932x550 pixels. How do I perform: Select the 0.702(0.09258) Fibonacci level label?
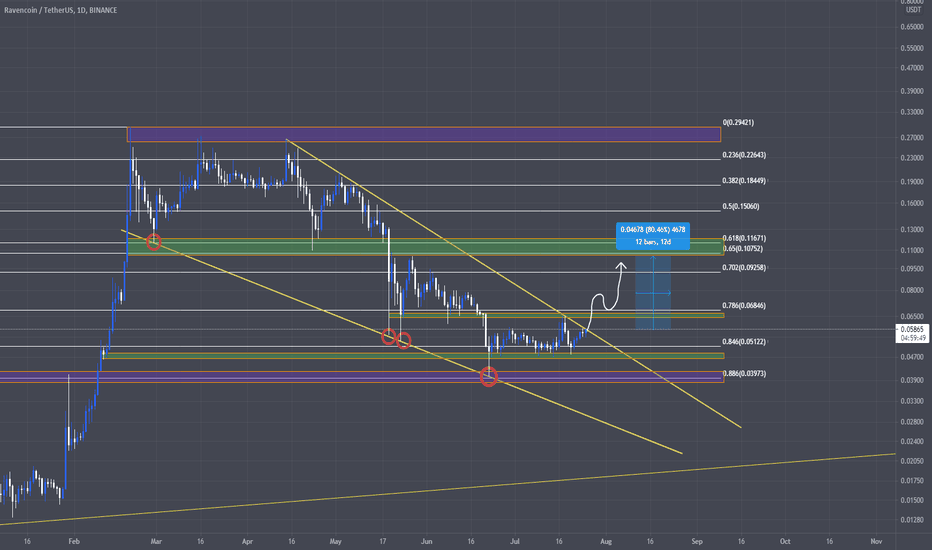click(x=744, y=268)
